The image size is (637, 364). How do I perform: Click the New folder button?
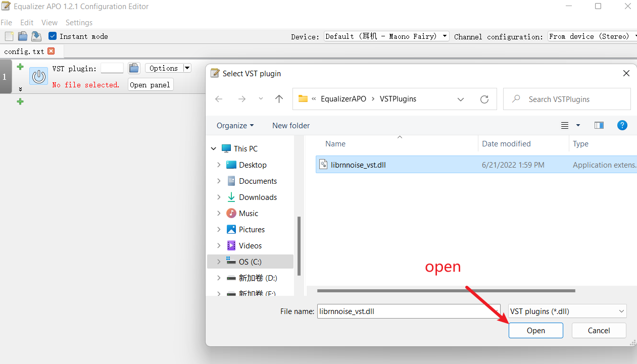(291, 126)
